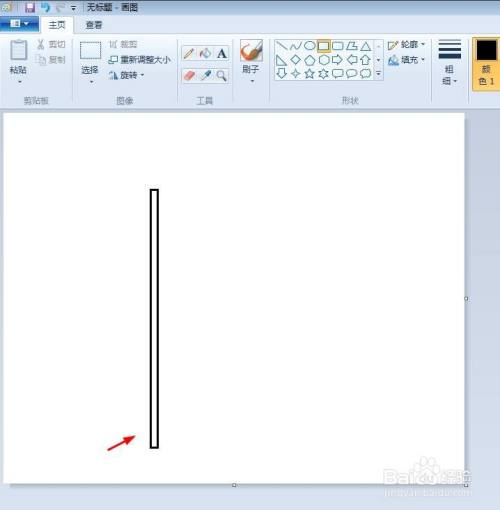The image size is (500, 510).
Task: Choose the Hexagon shape
Action: [x=324, y=60]
